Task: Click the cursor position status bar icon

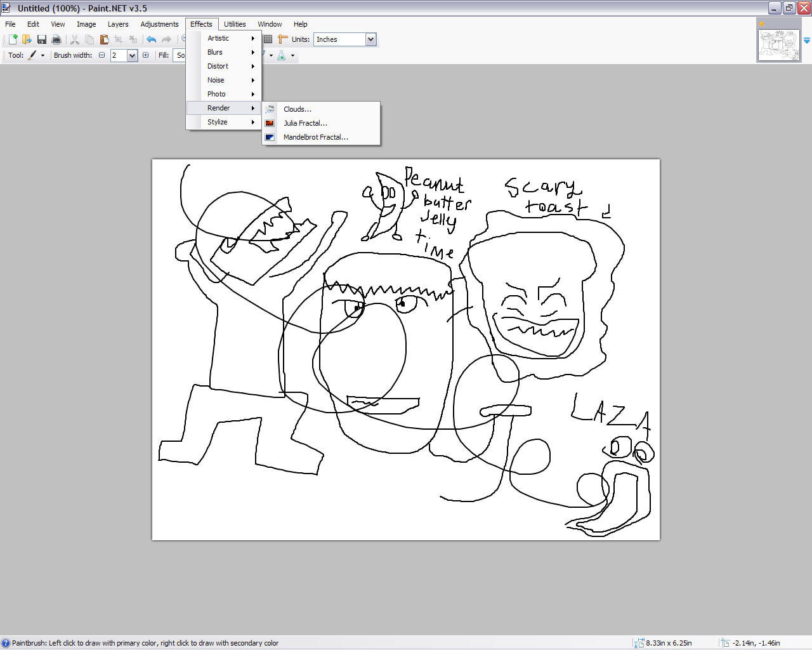Action: click(725, 643)
